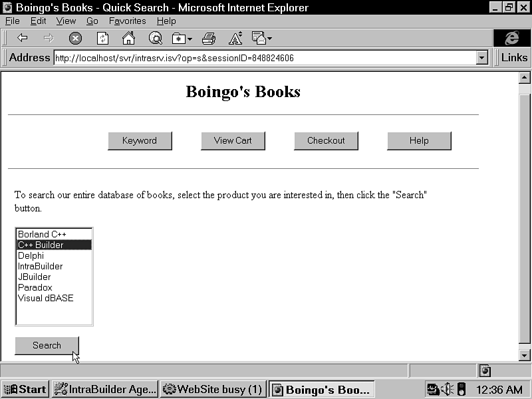The height and width of the screenshot is (399, 532).
Task: Click the Keyword button
Action: coord(140,141)
